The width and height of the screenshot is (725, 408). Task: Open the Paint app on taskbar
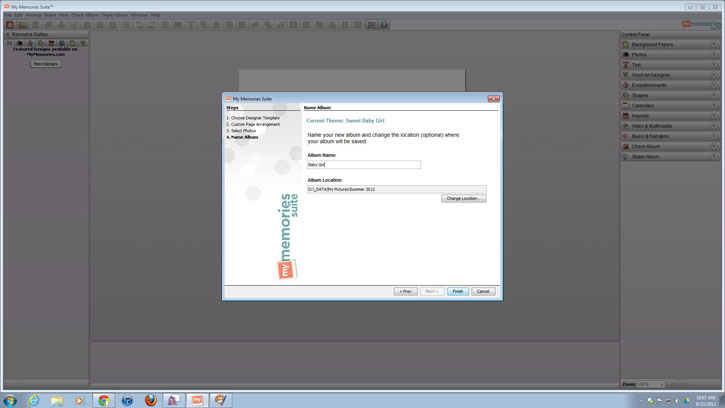pos(221,400)
